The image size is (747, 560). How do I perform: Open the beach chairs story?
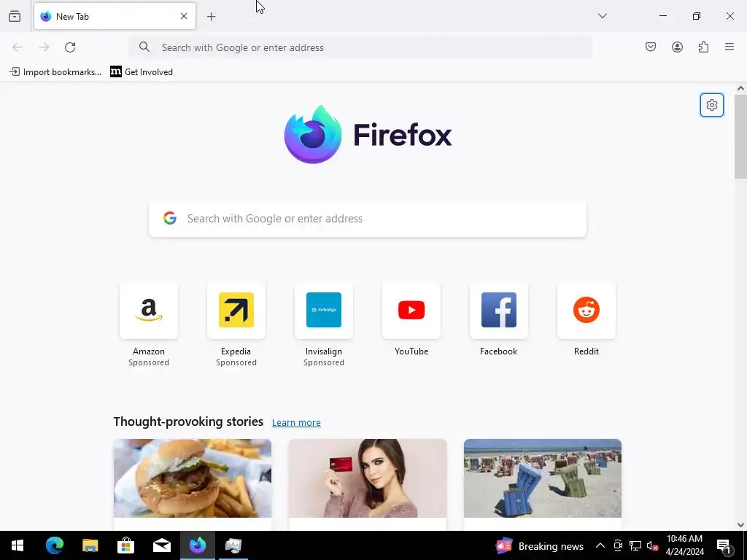pyautogui.click(x=543, y=484)
